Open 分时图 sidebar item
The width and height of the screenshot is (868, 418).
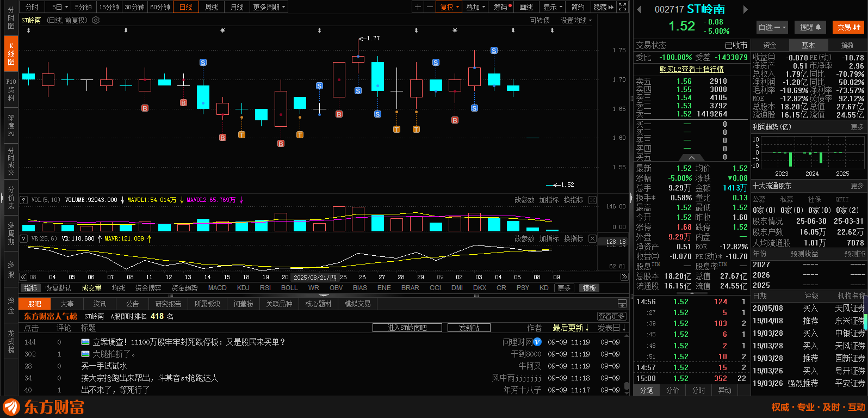pos(11,18)
